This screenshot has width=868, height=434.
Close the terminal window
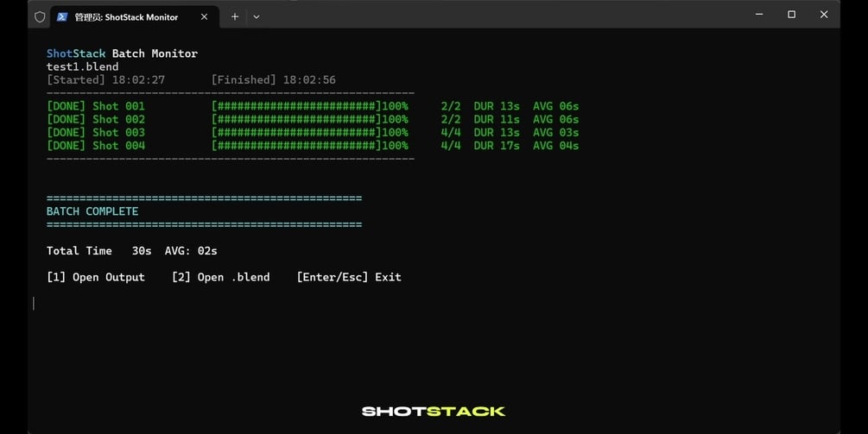(x=824, y=15)
